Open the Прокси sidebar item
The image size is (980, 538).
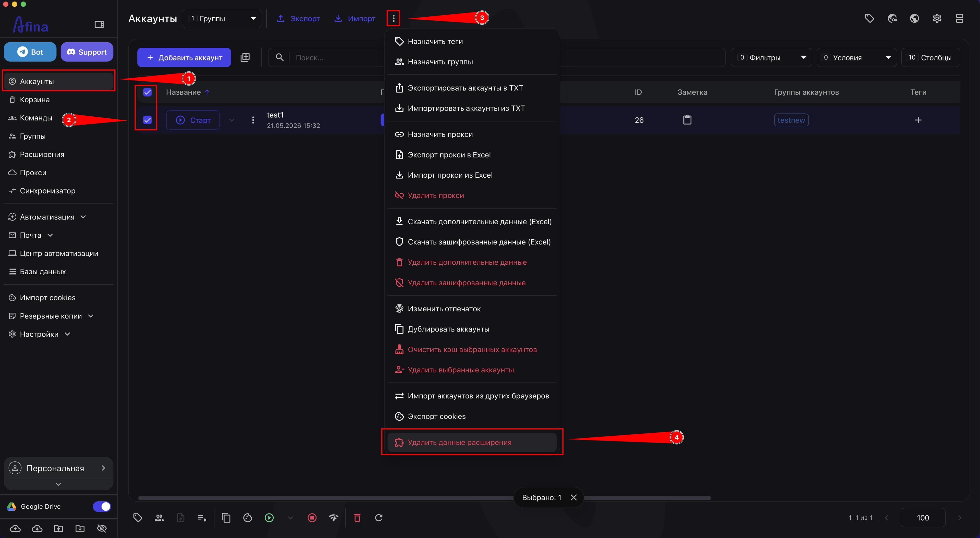[x=59, y=172]
